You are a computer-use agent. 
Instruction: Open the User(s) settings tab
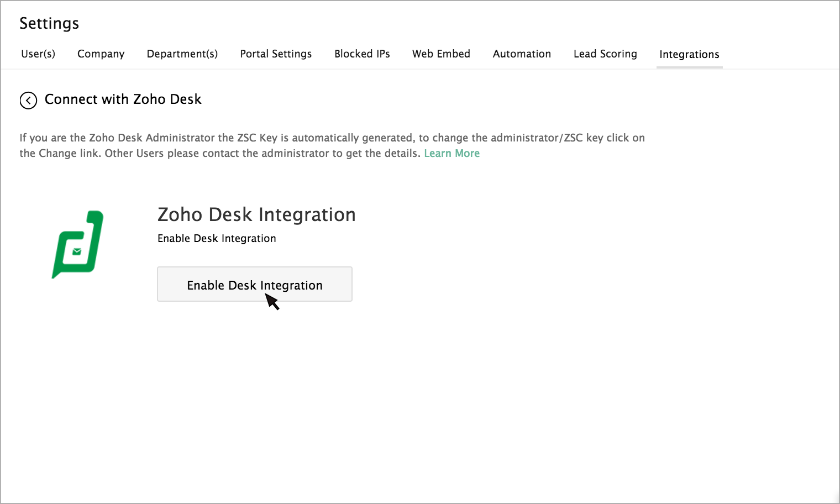click(38, 54)
